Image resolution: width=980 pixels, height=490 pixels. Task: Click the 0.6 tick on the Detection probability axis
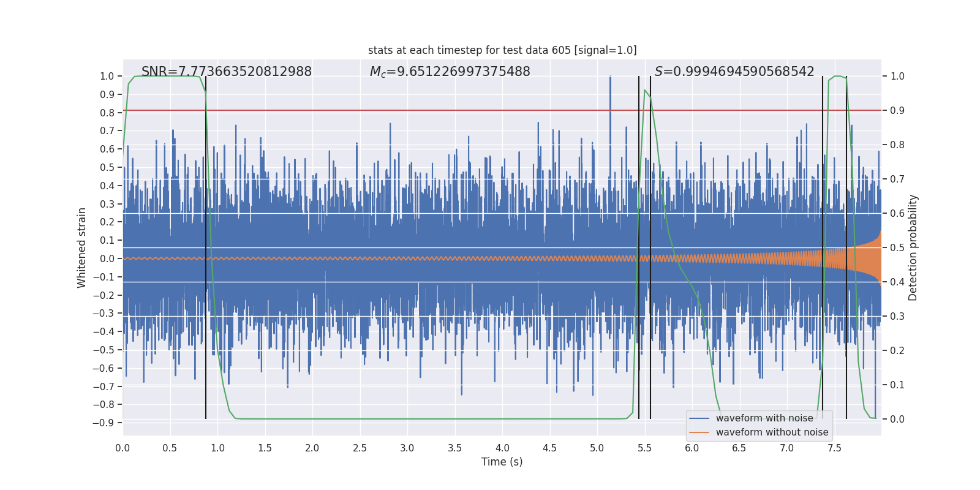[x=897, y=213]
